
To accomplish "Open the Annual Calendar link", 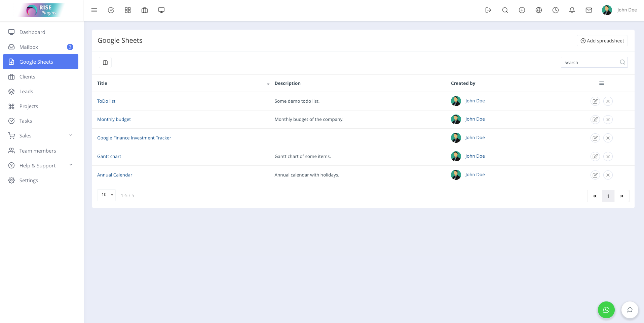I will (x=115, y=175).
